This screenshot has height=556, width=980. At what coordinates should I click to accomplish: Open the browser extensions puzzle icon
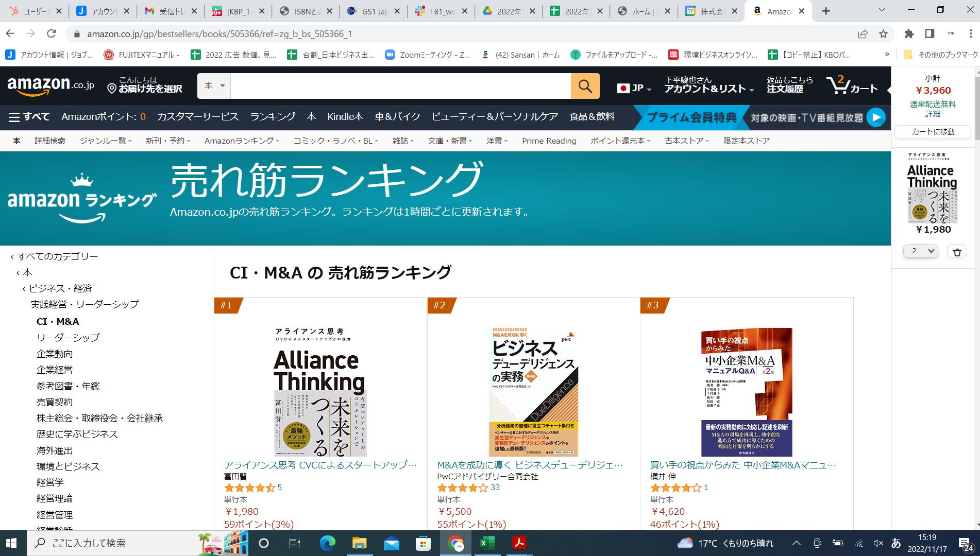coord(909,34)
